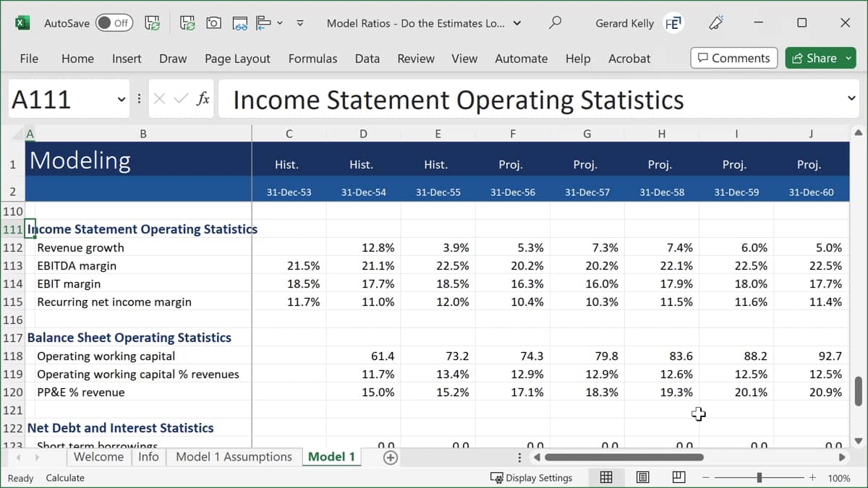The height and width of the screenshot is (488, 868).
Task: Click the 100% zoom level
Action: [x=838, y=478]
